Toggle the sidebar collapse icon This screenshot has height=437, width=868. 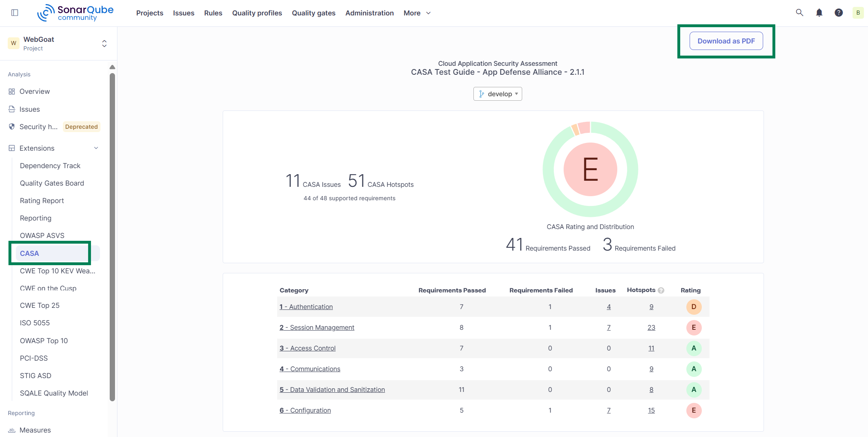click(15, 13)
